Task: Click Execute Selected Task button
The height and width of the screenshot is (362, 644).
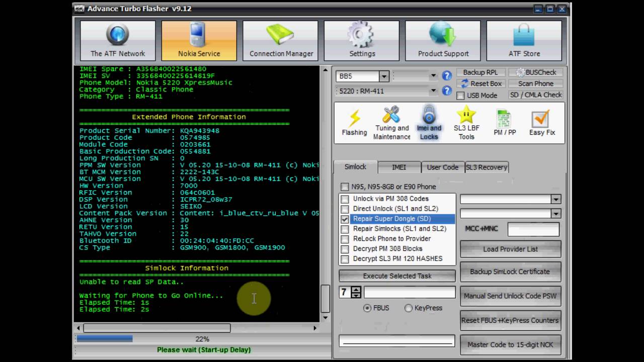Action: pos(397,276)
